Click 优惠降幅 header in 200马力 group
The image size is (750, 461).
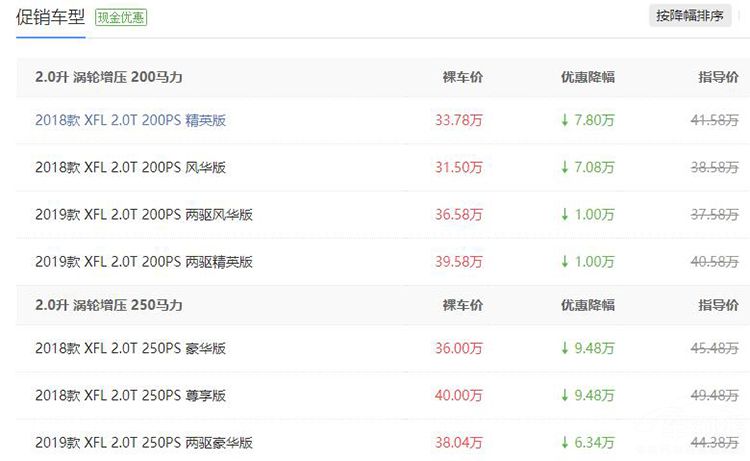(588, 77)
